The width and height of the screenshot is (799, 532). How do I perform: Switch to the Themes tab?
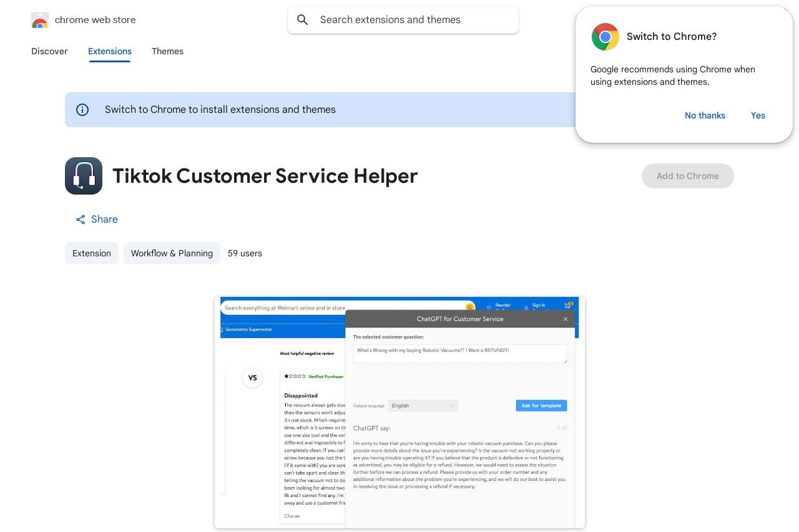[x=167, y=51]
